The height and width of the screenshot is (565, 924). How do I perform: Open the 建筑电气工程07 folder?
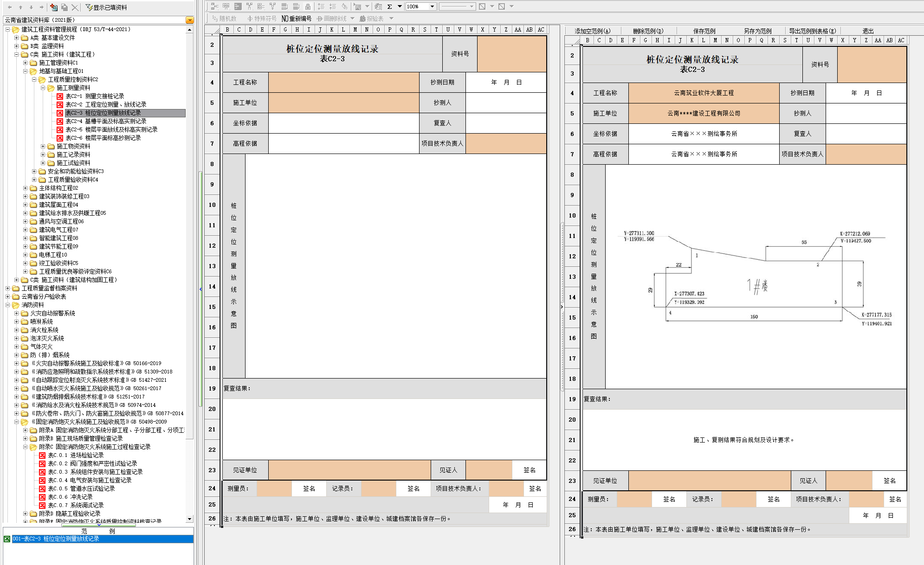[58, 230]
